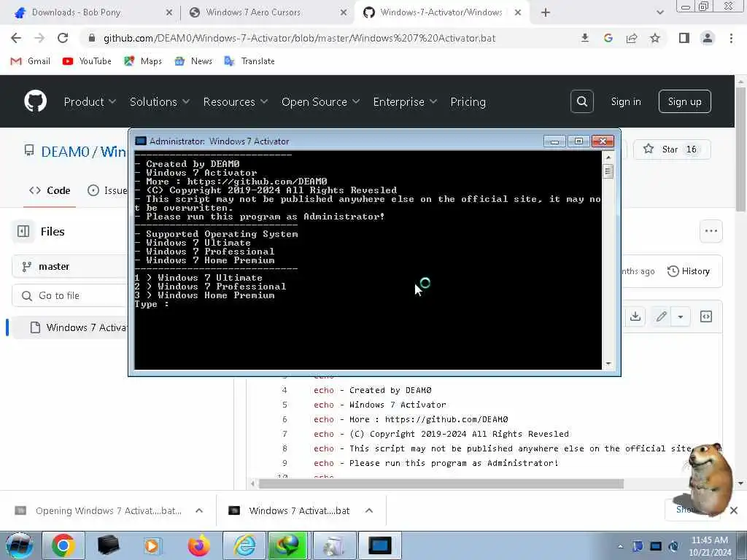This screenshot has height=560, width=747.
Task: Open the master branch selector
Action: (70, 267)
